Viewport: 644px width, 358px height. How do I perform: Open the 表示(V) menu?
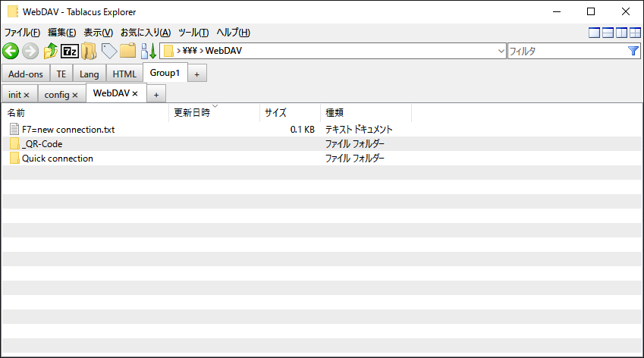pyautogui.click(x=98, y=33)
